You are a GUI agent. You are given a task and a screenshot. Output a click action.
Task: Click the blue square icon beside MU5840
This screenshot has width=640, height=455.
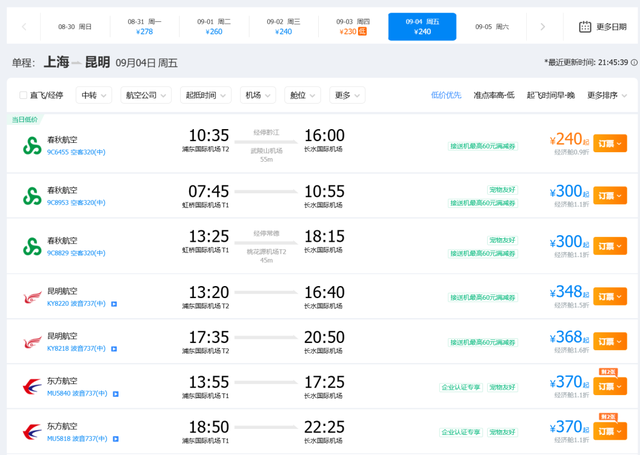[116, 394]
